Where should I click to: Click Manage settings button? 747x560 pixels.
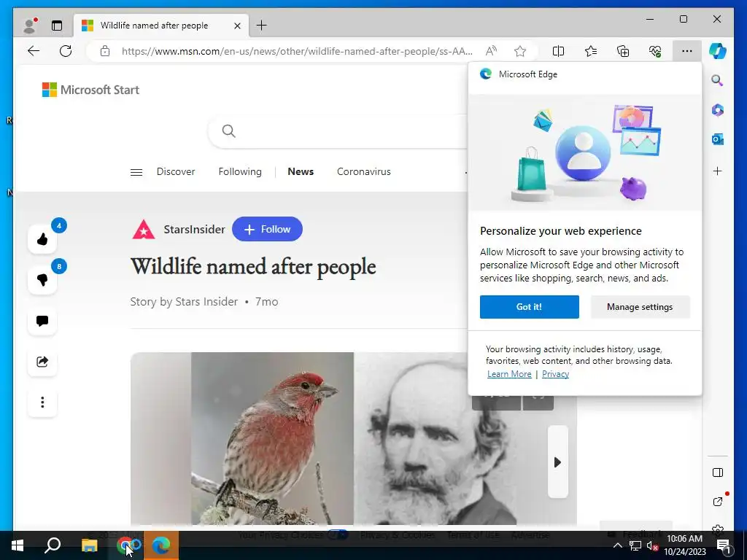(640, 307)
